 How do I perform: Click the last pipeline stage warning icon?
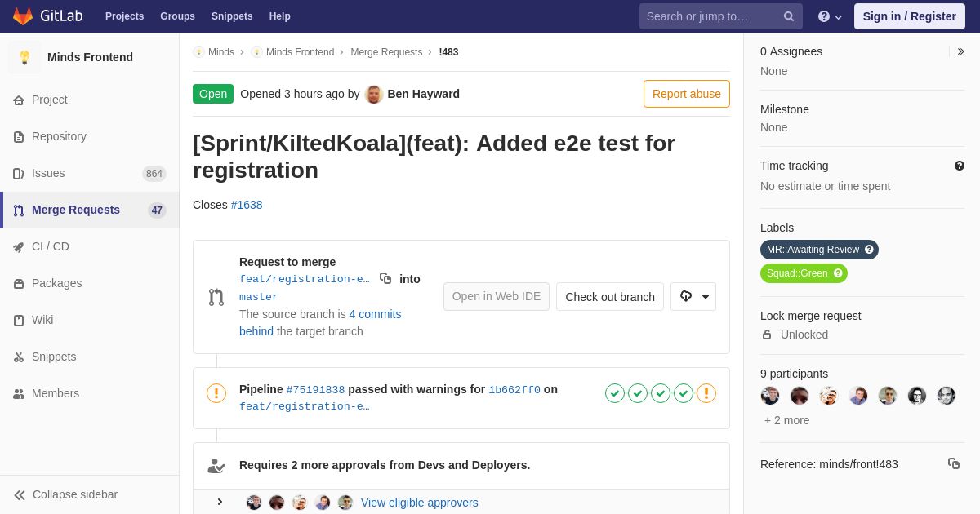tap(706, 393)
